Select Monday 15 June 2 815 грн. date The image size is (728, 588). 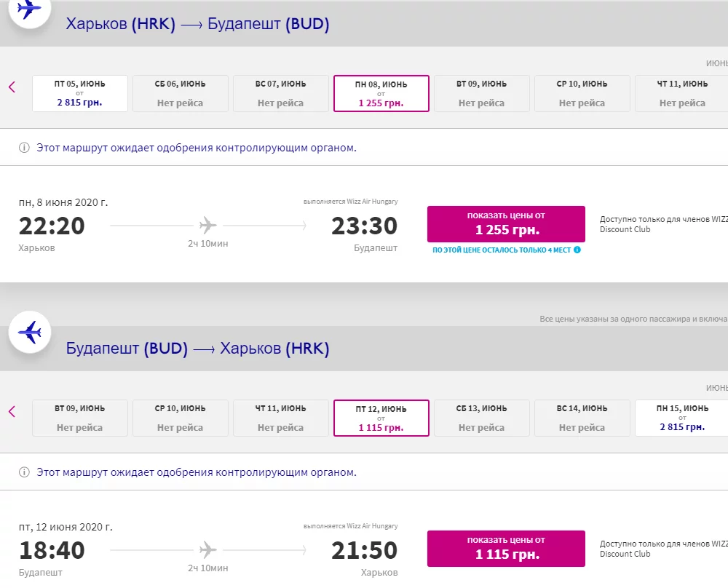681,418
